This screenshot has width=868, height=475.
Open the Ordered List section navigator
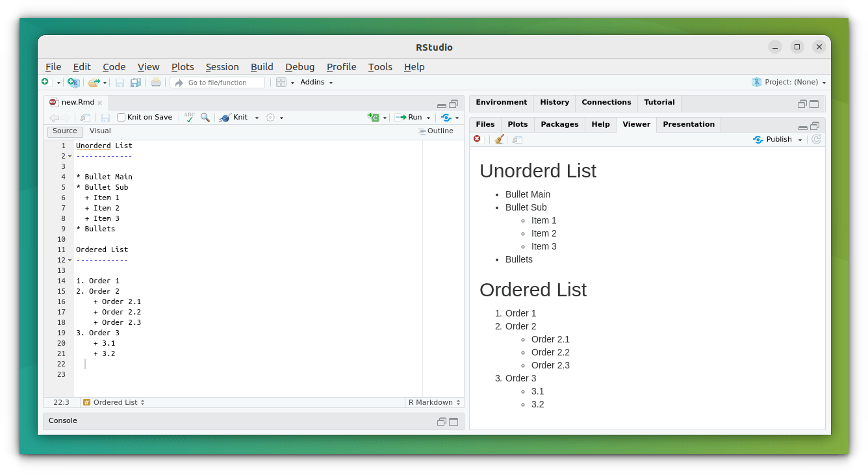(x=114, y=403)
